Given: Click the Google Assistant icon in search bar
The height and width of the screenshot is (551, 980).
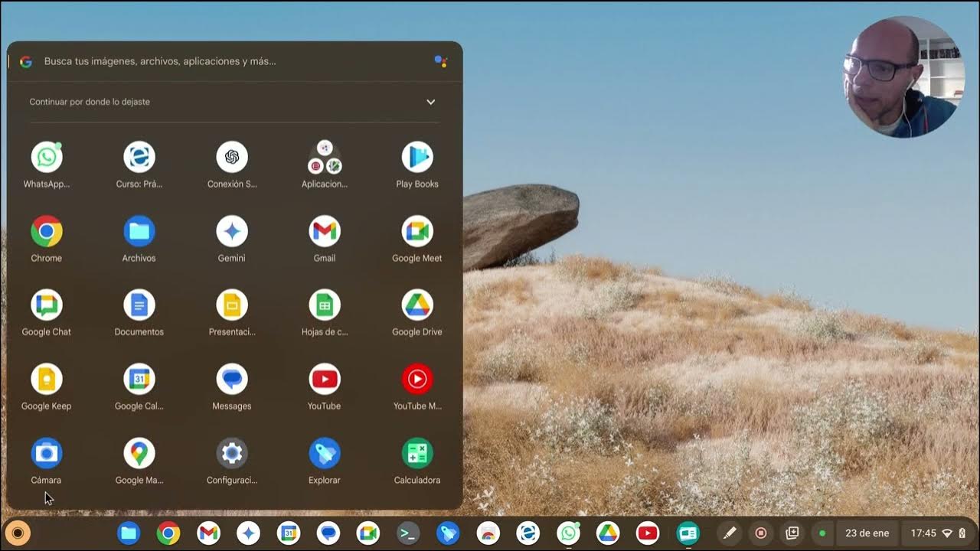Looking at the screenshot, I should [440, 61].
